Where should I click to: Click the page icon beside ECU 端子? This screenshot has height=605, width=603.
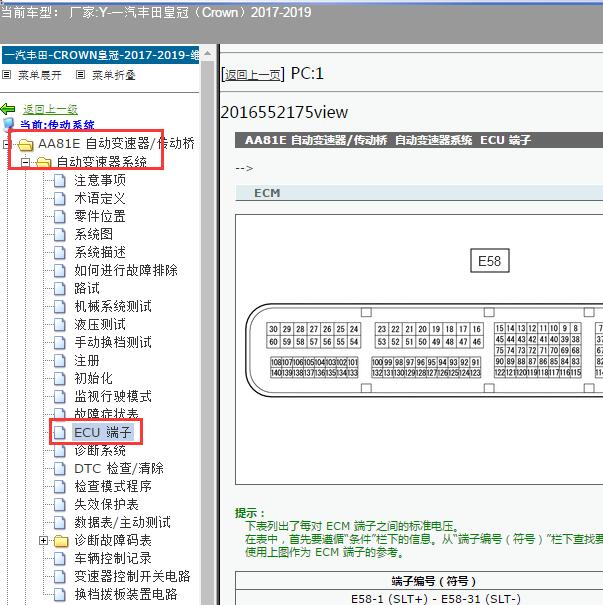59,433
